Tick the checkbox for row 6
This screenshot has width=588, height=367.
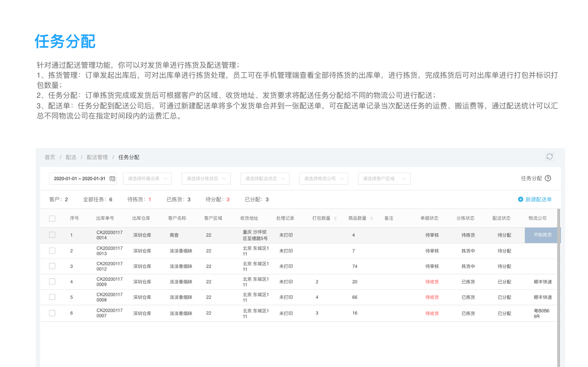coord(52,313)
